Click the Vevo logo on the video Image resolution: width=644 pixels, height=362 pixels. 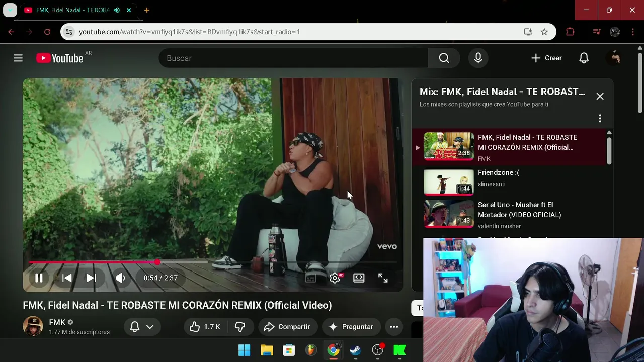click(x=387, y=247)
